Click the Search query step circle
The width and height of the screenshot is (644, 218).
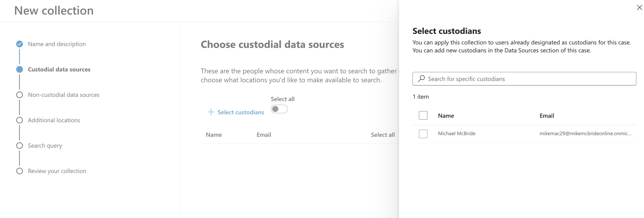coord(19,146)
